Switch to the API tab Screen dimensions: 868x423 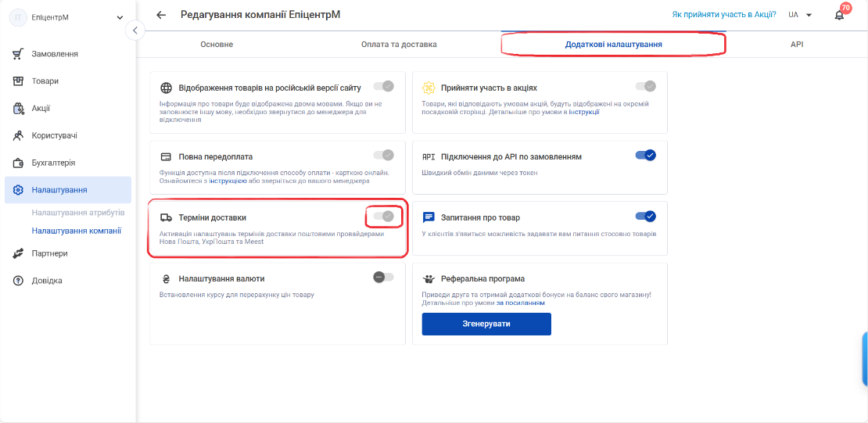pyautogui.click(x=797, y=45)
